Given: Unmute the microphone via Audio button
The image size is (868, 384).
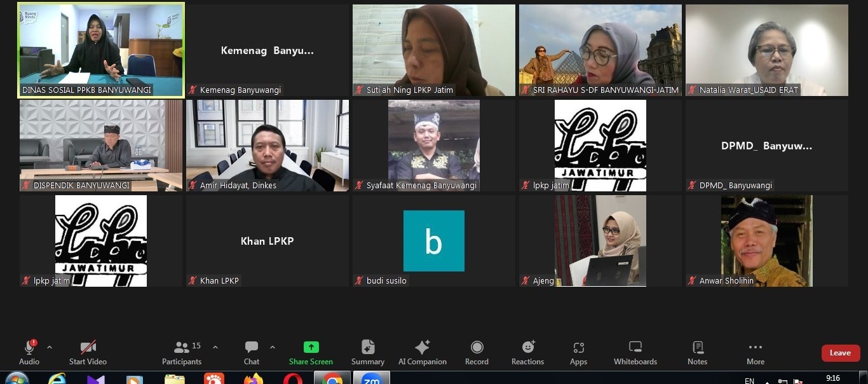Looking at the screenshot, I should [x=29, y=352].
